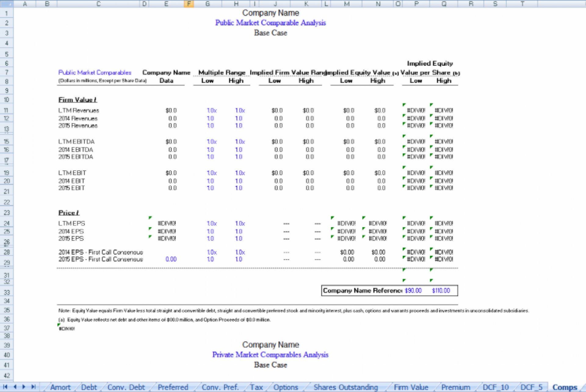Select row 24 header
The height and width of the screenshot is (392, 586).
(x=6, y=223)
